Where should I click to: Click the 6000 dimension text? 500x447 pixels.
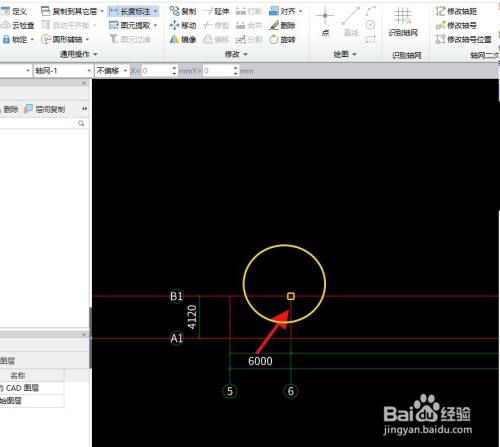[x=260, y=361]
